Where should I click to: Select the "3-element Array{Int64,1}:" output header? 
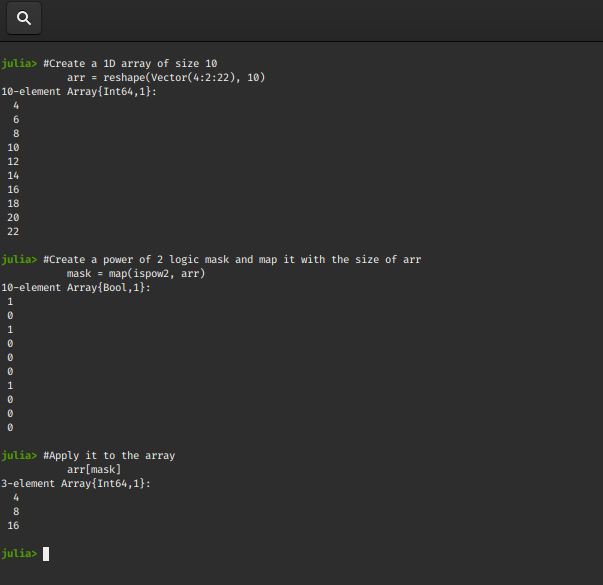[x=76, y=483]
